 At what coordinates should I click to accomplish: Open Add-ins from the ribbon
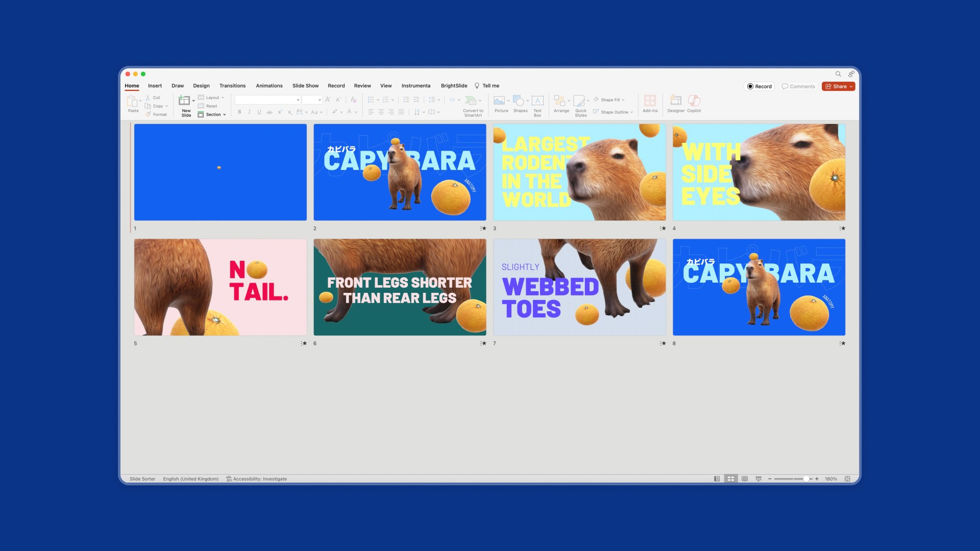650,102
